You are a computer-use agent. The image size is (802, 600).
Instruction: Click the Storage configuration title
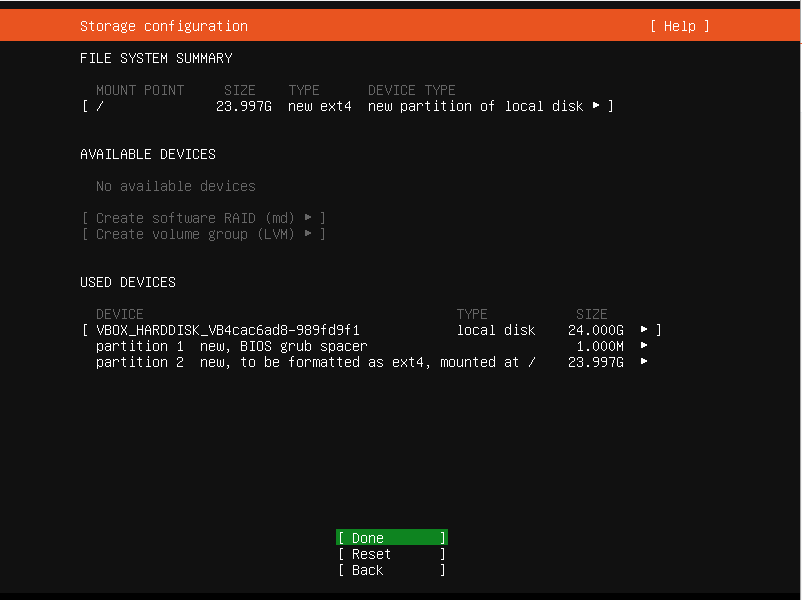(164, 26)
